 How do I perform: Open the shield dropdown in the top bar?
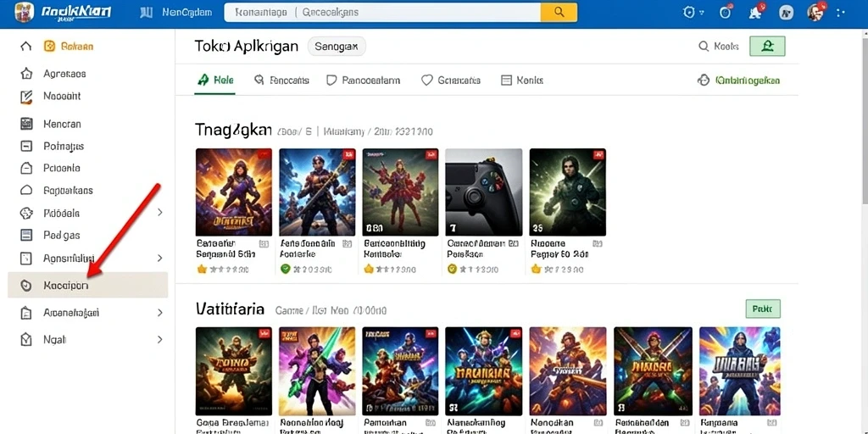(x=693, y=12)
